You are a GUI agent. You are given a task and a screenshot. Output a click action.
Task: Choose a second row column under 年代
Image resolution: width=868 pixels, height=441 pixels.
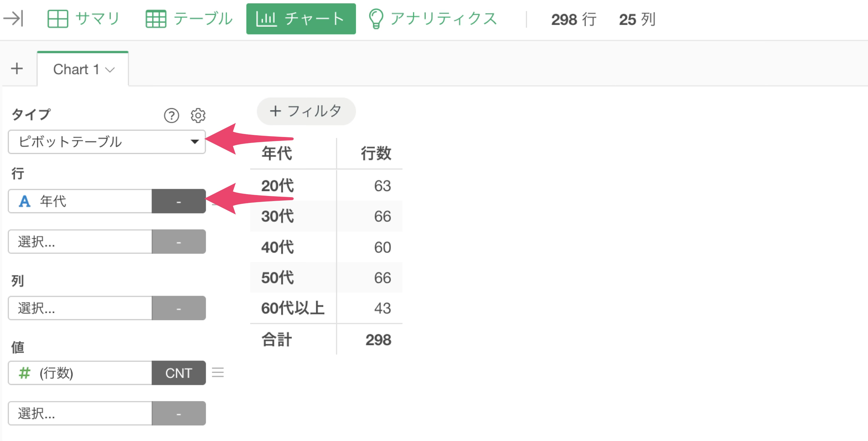click(x=80, y=242)
